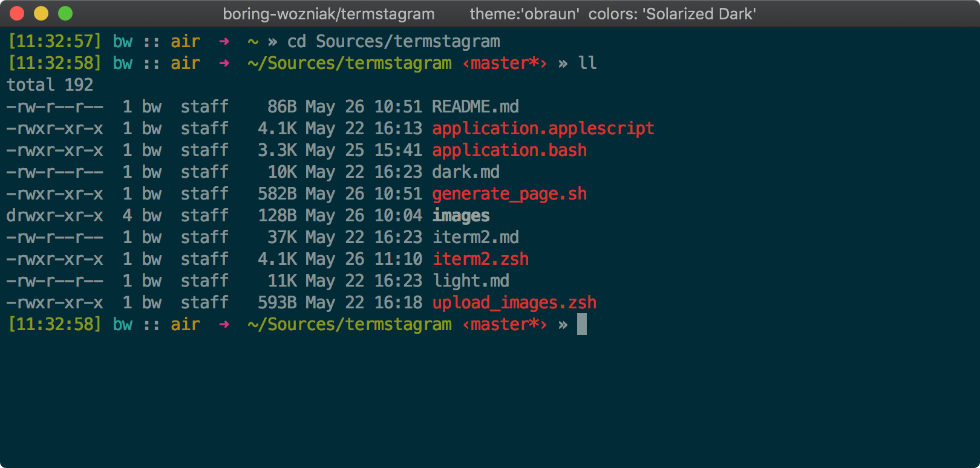The width and height of the screenshot is (980, 468).
Task: Click the dark.md file name
Action: tap(465, 172)
